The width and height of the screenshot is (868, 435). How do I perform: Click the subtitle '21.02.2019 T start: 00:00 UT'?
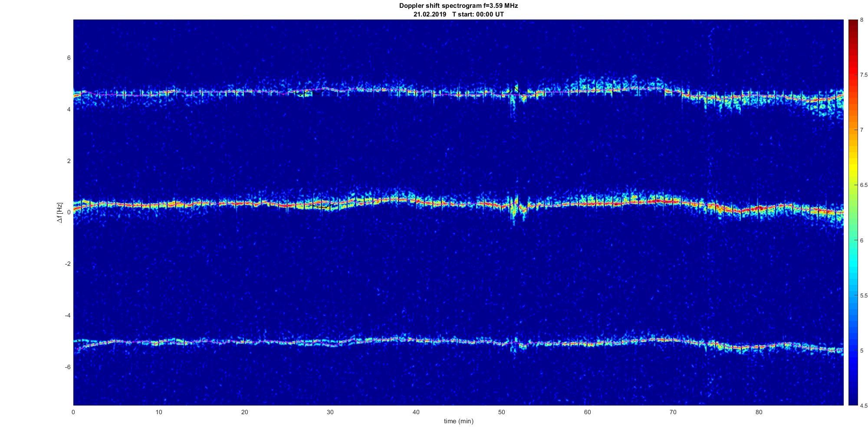pyautogui.click(x=458, y=14)
